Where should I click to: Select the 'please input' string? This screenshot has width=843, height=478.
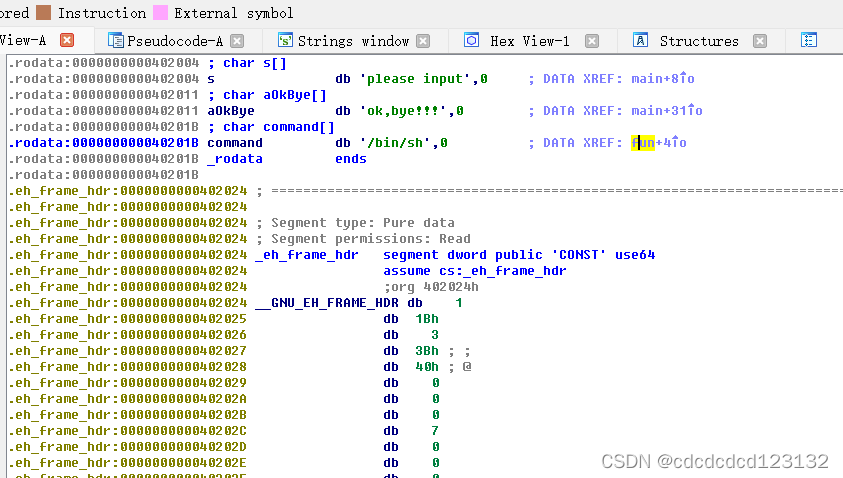tap(416, 79)
